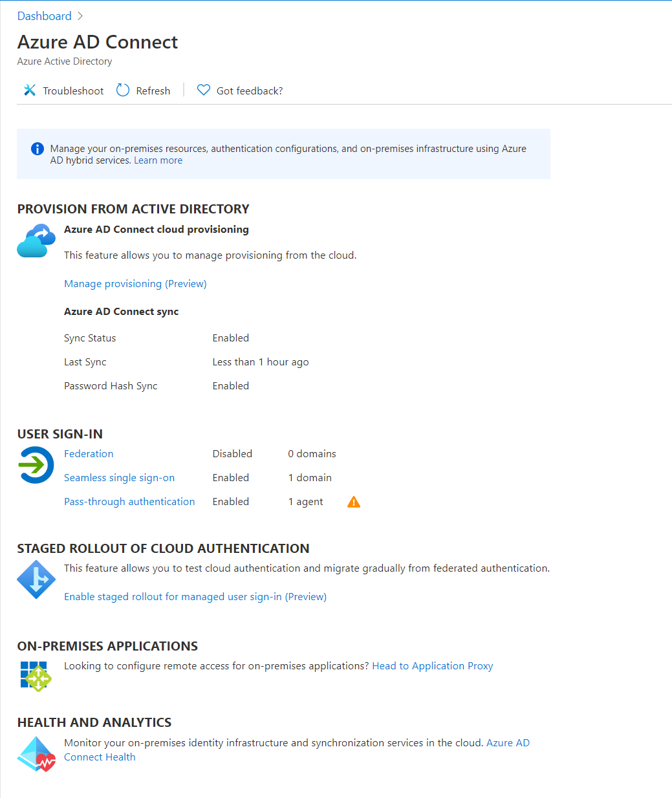
Task: Click the User Sign-In heading
Action: [x=60, y=434]
